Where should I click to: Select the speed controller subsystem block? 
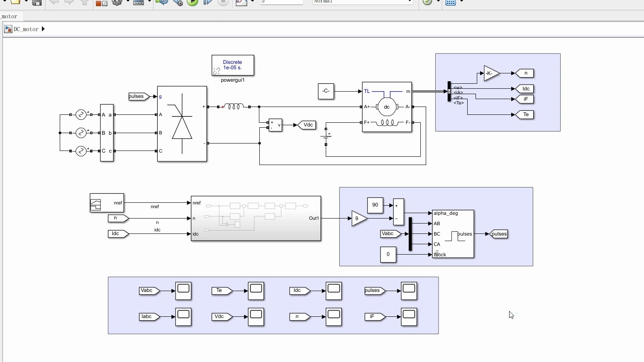[256, 218]
